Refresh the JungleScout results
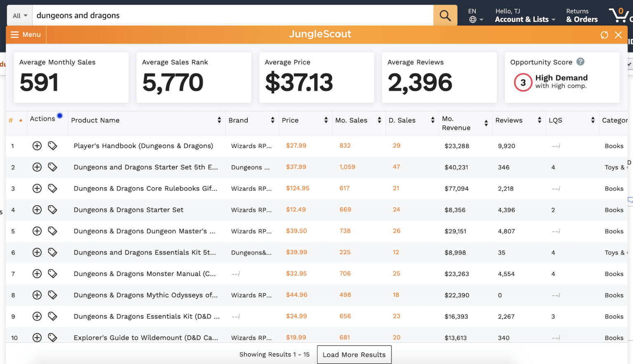This screenshot has height=364, width=633. pyautogui.click(x=604, y=35)
